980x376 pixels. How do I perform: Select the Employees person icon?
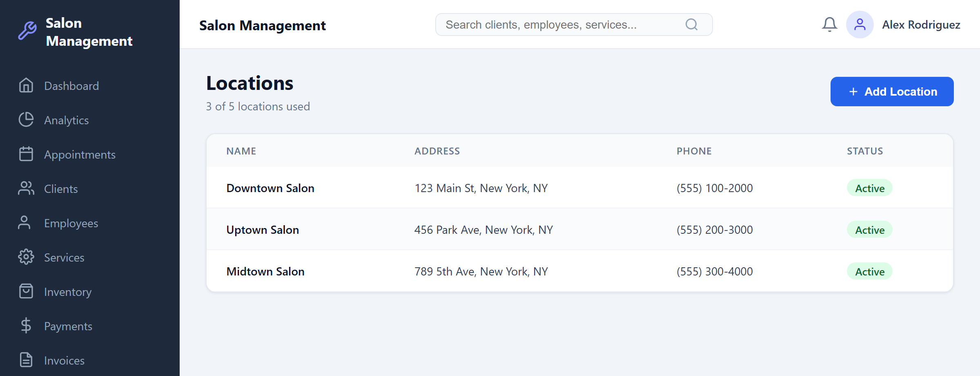tap(26, 223)
